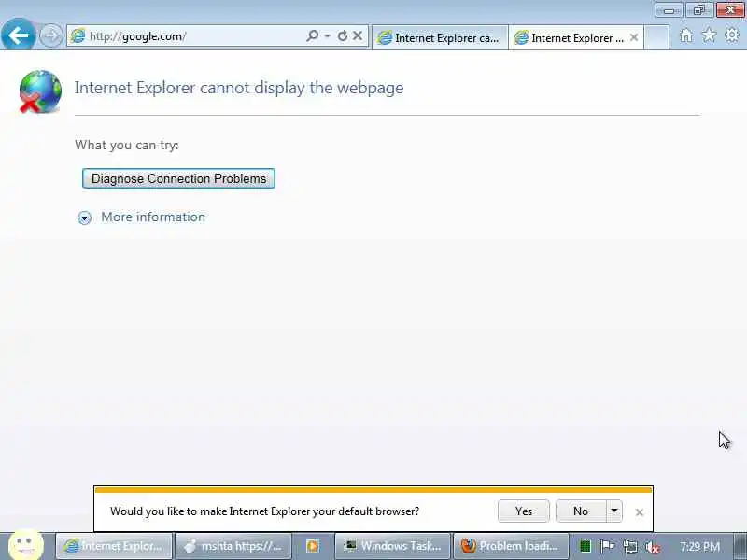This screenshot has height=560, width=747.
Task: Minimize the Internet Explorer window
Action: [669, 10]
